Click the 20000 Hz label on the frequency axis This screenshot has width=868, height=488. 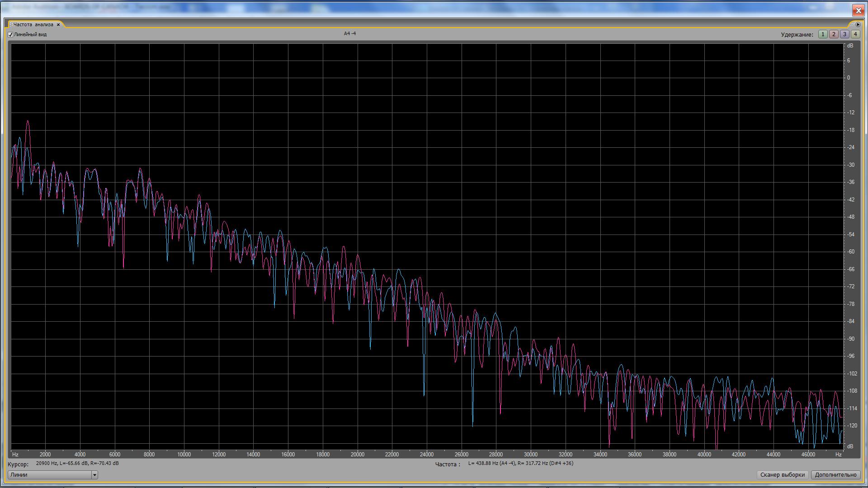point(357,455)
